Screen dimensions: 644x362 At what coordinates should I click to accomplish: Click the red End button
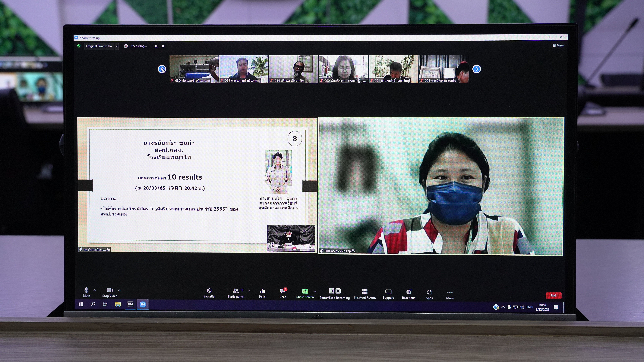(553, 295)
